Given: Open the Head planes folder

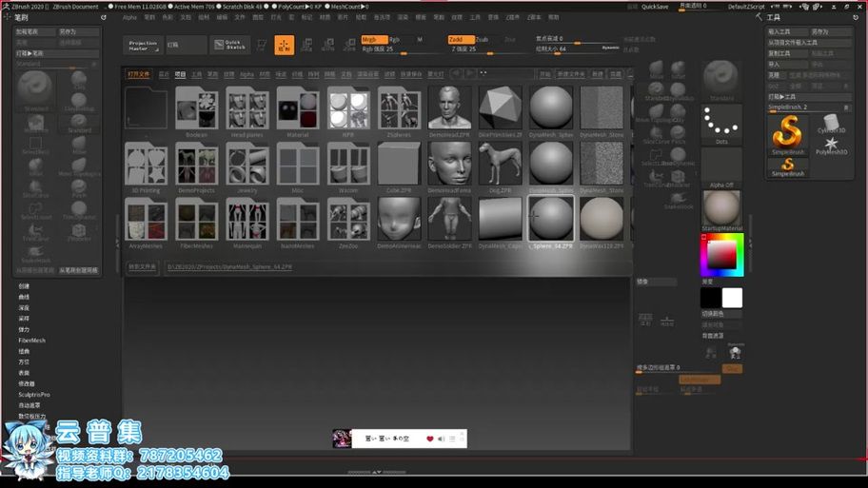Looking at the screenshot, I should click(x=247, y=111).
